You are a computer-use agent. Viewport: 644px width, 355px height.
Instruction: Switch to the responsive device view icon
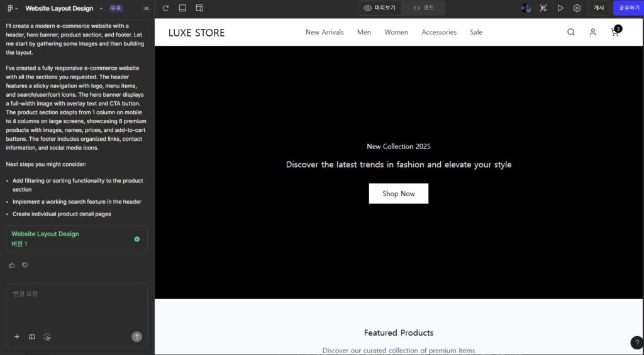click(x=199, y=8)
